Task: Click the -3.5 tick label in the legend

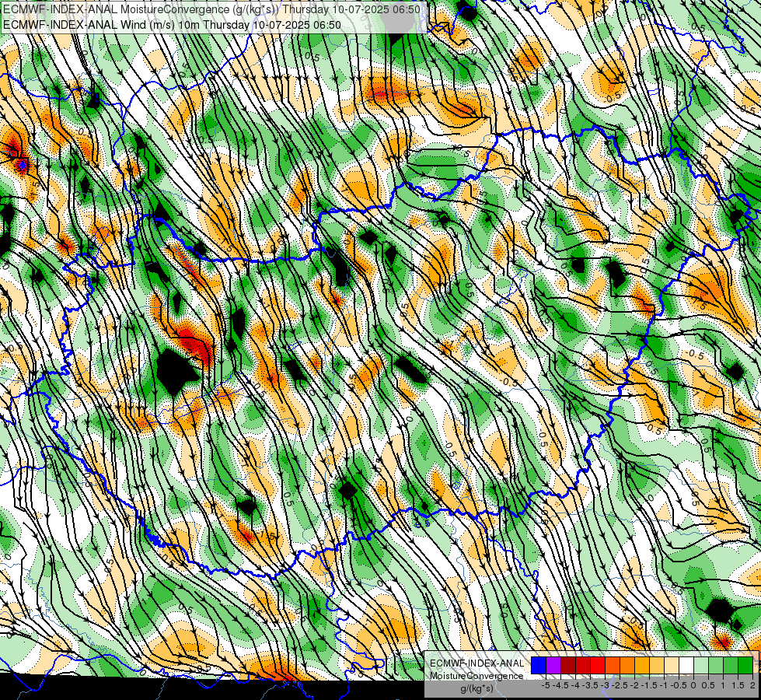Action: pos(592,685)
